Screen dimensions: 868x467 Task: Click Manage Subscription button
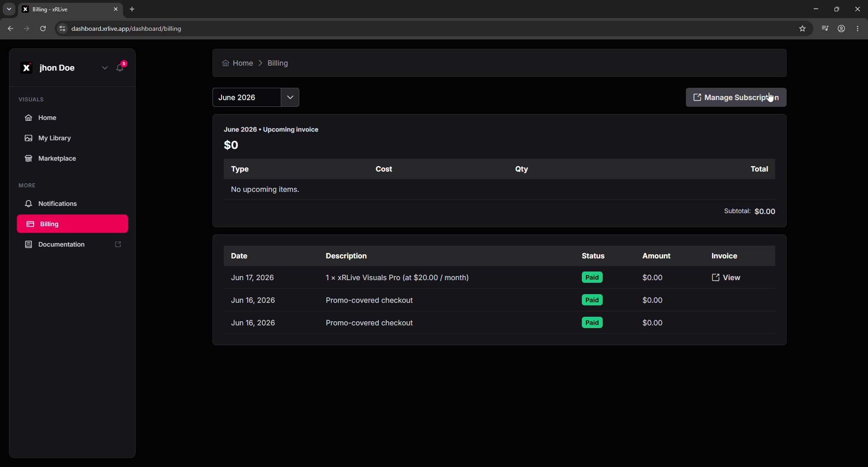pyautogui.click(x=736, y=97)
